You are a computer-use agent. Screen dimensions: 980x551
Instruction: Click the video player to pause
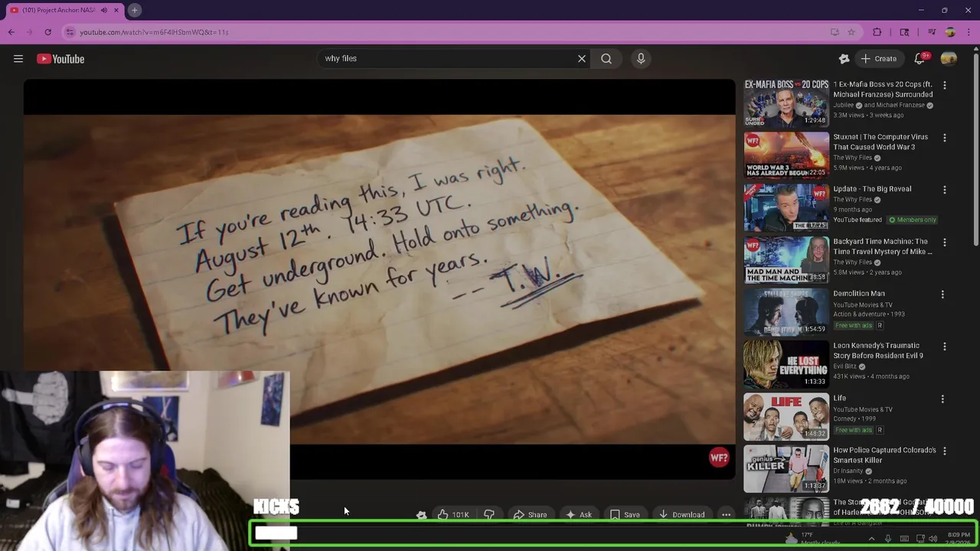379,279
